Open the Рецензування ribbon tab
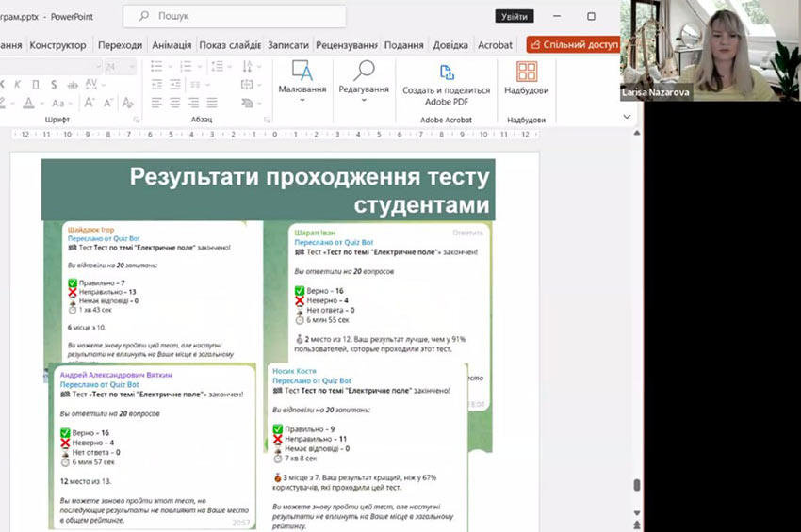The image size is (801, 532). tap(347, 45)
